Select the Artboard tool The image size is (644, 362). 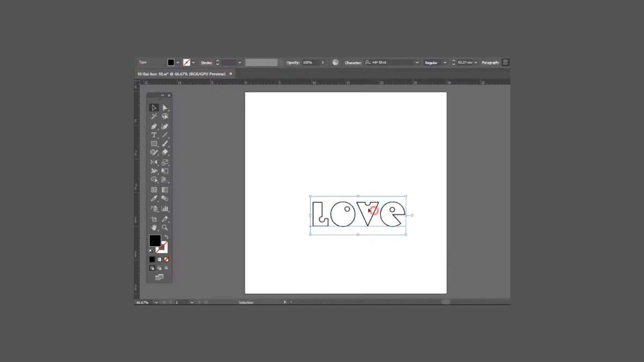(x=154, y=219)
